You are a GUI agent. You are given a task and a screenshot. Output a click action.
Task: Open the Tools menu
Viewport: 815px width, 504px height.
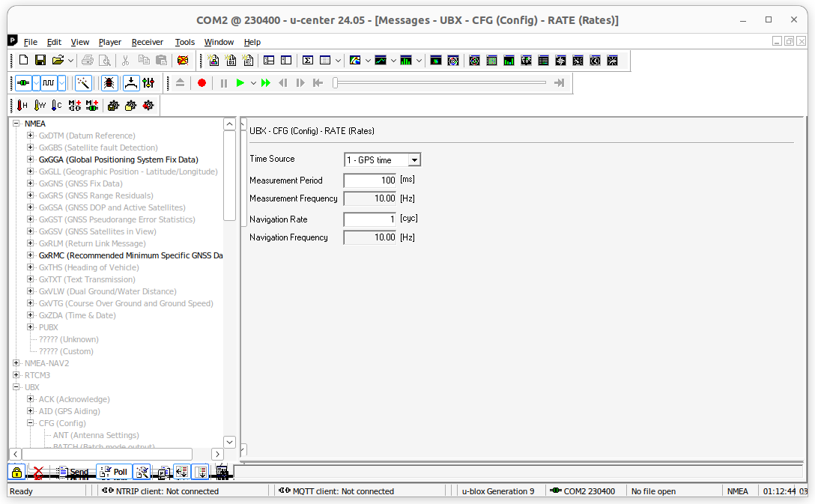tap(184, 42)
